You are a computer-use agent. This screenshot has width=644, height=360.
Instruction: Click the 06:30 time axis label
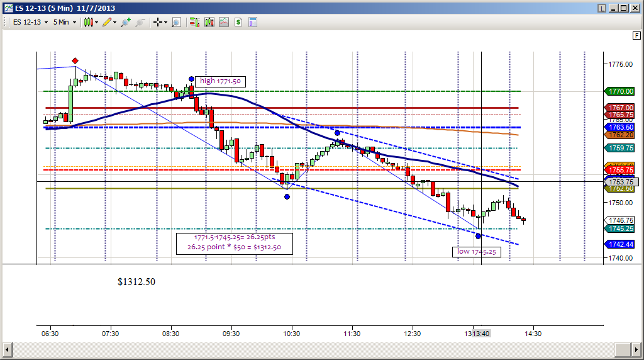(x=50, y=334)
